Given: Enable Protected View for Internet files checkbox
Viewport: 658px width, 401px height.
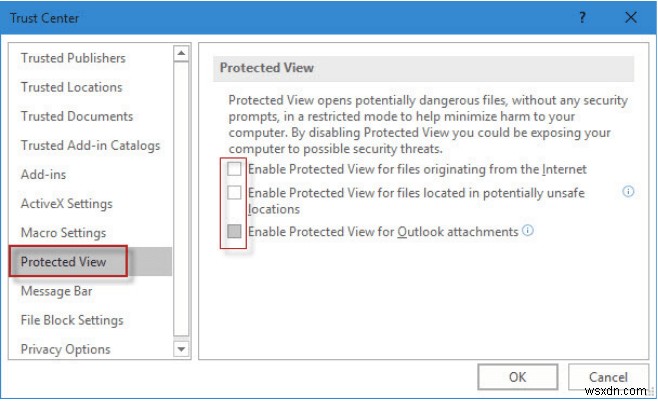Looking at the screenshot, I should point(234,169).
